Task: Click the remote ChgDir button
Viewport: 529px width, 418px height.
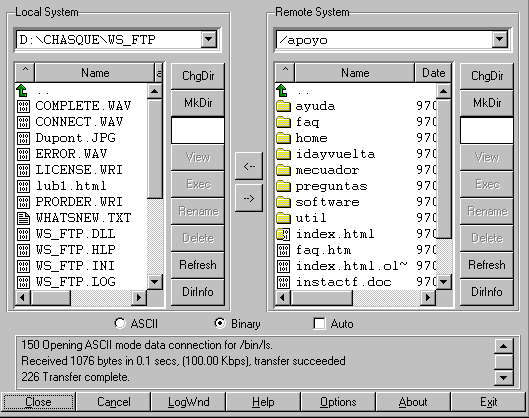Action: click(487, 76)
